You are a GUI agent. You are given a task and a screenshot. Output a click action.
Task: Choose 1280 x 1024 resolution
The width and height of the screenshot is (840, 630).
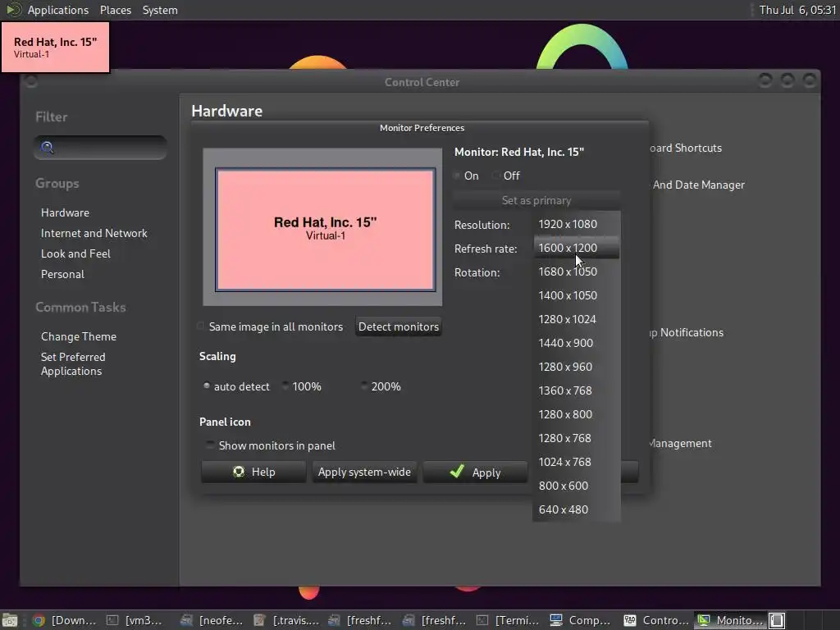click(577, 319)
